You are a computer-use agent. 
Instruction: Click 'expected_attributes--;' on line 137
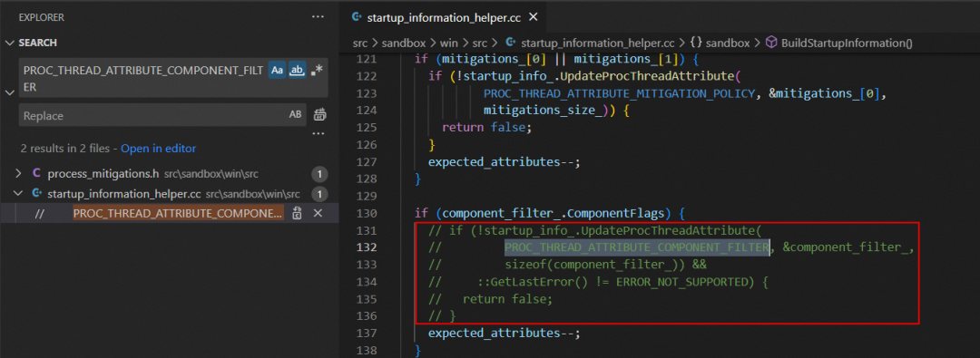[504, 333]
